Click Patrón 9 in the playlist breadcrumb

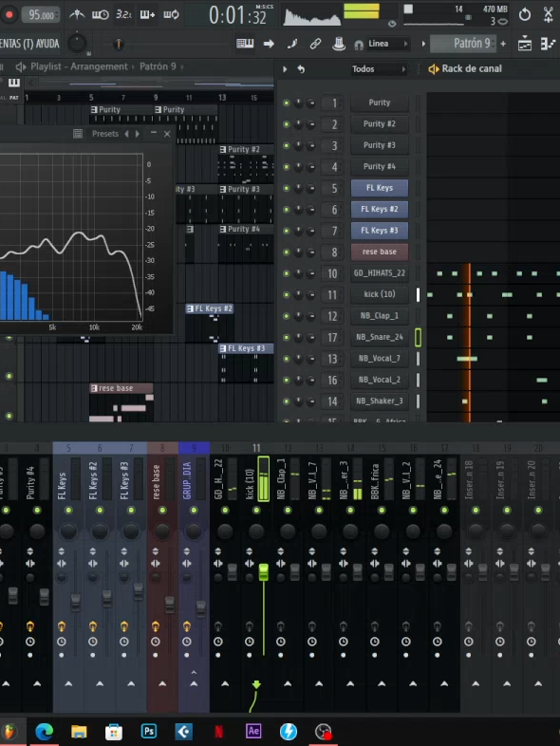158,66
